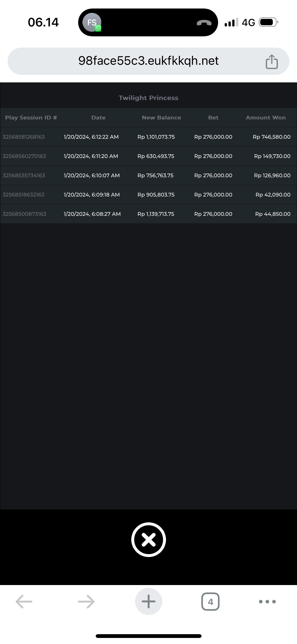Screen dimensions: 297x644
Task: Open play session 32568500873163
Action: pos(24,214)
